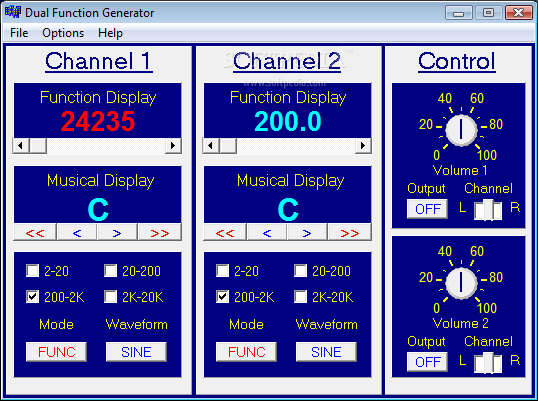
Task: Click the Channel 2 musical note C
Action: (x=288, y=210)
